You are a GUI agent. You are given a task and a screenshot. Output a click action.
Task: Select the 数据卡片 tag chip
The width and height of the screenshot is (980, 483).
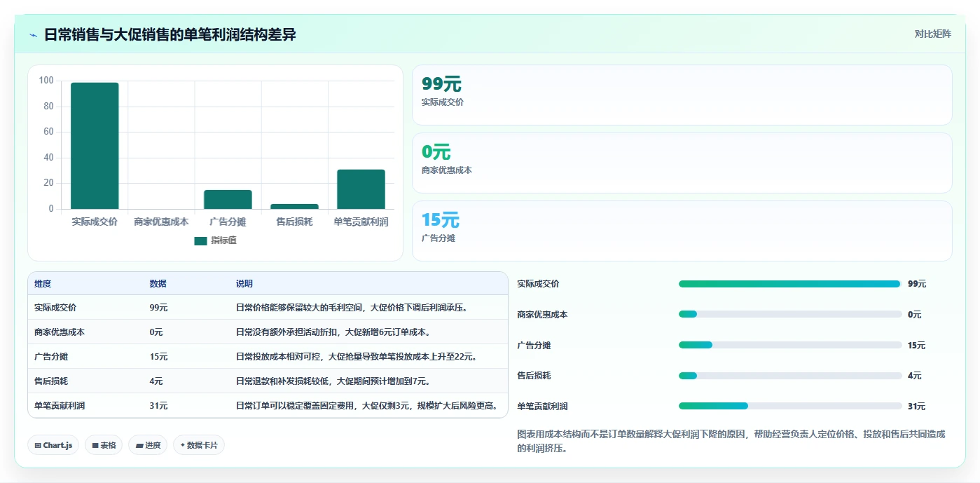199,445
